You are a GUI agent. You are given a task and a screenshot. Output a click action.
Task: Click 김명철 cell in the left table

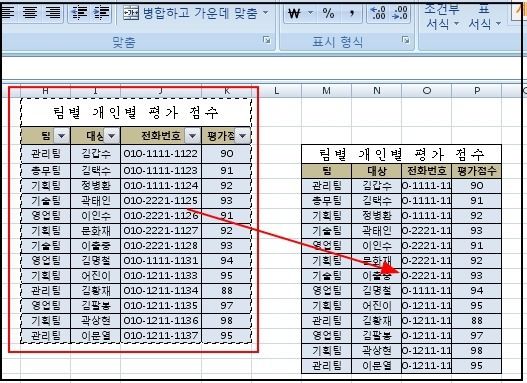tap(95, 260)
